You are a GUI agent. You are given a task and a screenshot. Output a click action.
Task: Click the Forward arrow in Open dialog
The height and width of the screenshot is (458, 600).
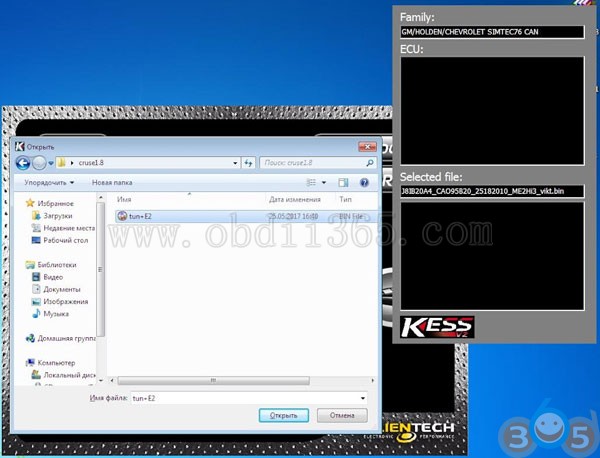pos(39,163)
